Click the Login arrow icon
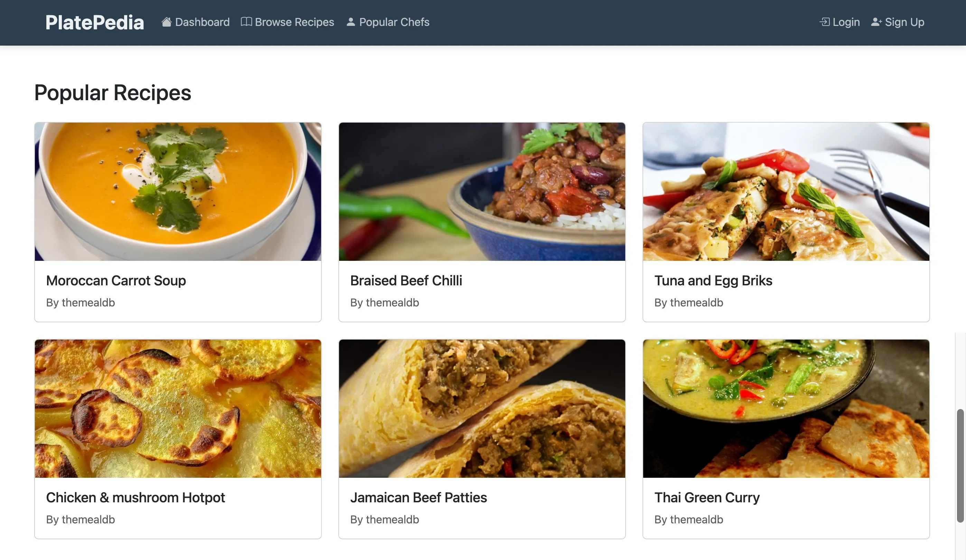This screenshot has height=560, width=966. 824,22
